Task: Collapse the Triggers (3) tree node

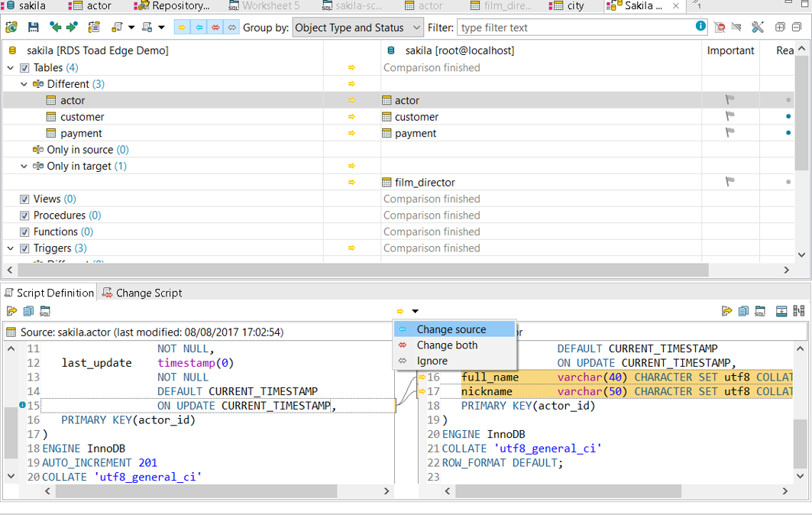Action: 11,248
